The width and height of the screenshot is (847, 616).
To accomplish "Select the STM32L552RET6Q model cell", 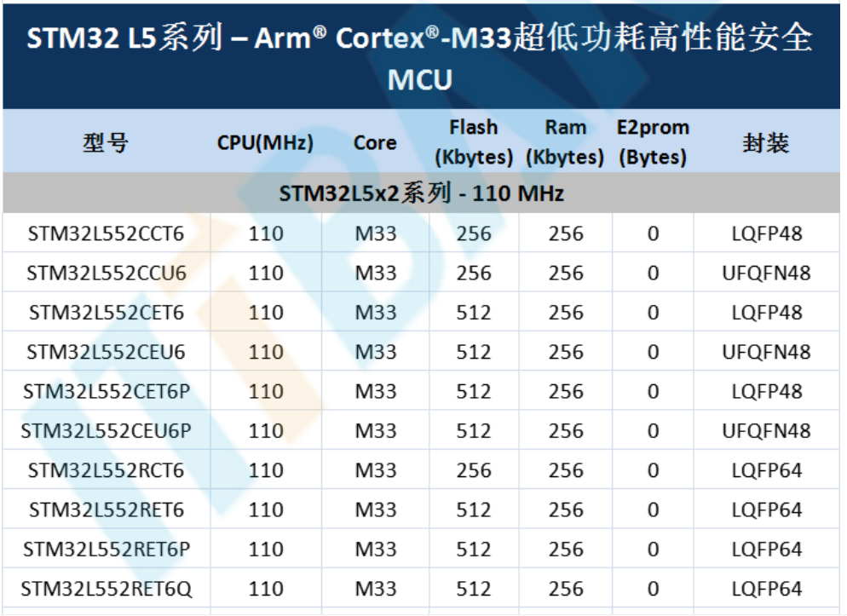I will pos(107,589).
